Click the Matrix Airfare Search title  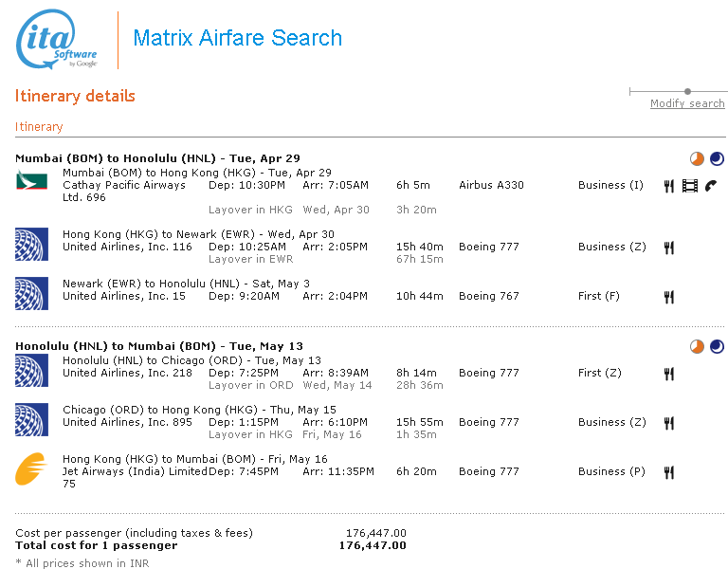pos(237,38)
